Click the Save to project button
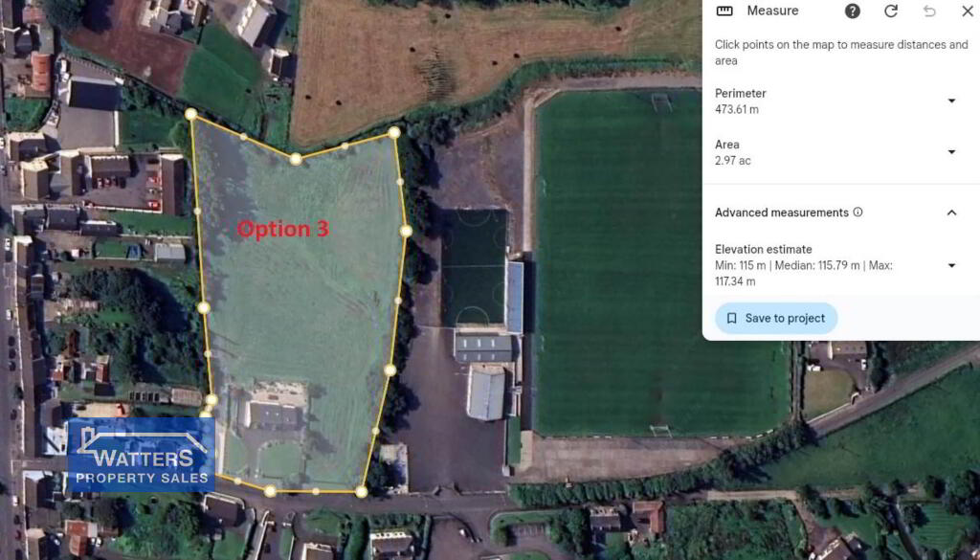The width and height of the screenshot is (980, 560). tap(776, 318)
